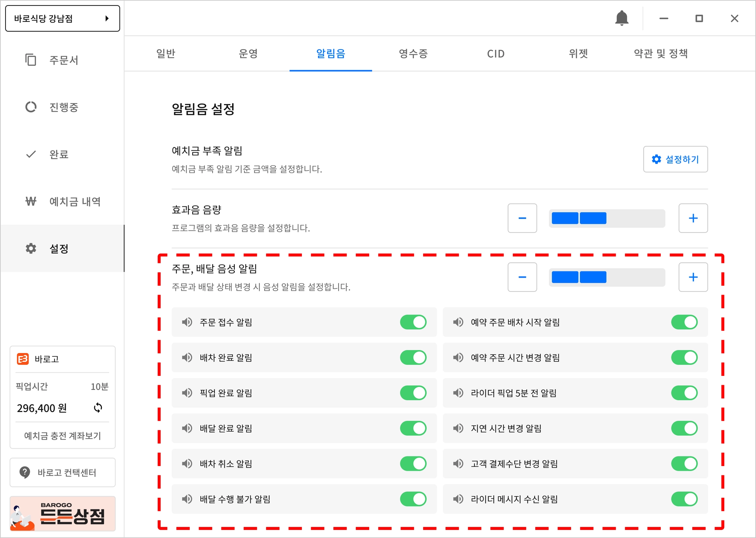Open 진행중 in-progress section icon
Image resolution: width=756 pixels, height=538 pixels.
(31, 107)
